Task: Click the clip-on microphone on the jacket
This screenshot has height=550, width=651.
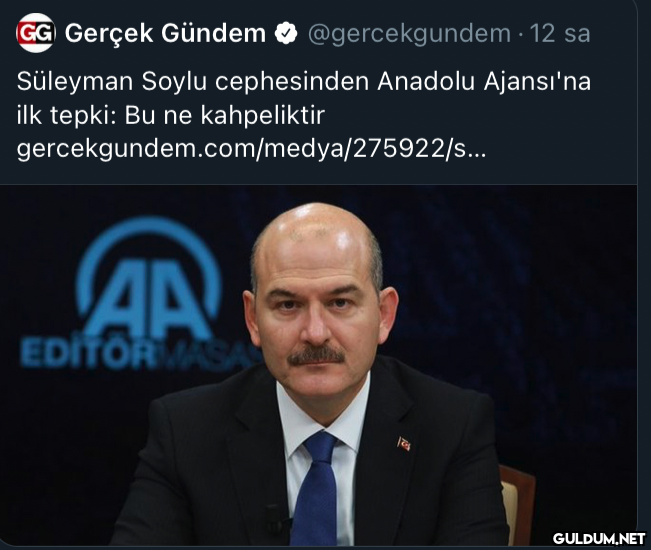Action: (277, 521)
